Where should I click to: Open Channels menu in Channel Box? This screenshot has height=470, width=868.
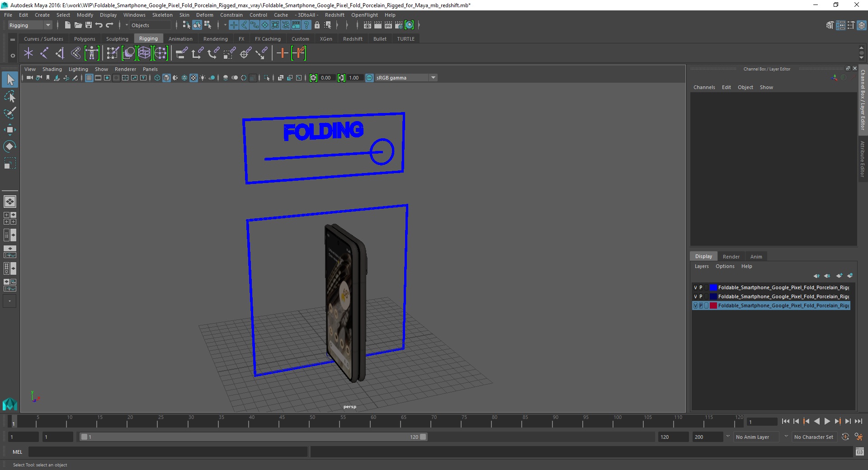(704, 87)
